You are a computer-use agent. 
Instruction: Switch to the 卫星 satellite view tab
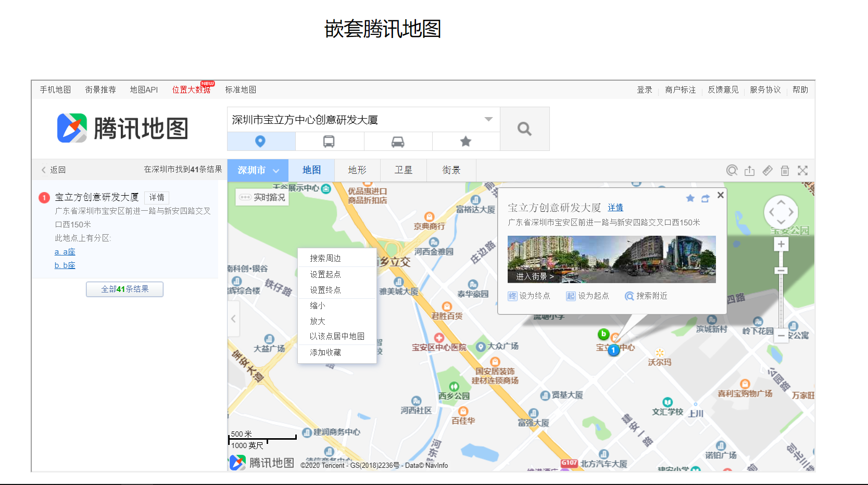click(x=404, y=170)
